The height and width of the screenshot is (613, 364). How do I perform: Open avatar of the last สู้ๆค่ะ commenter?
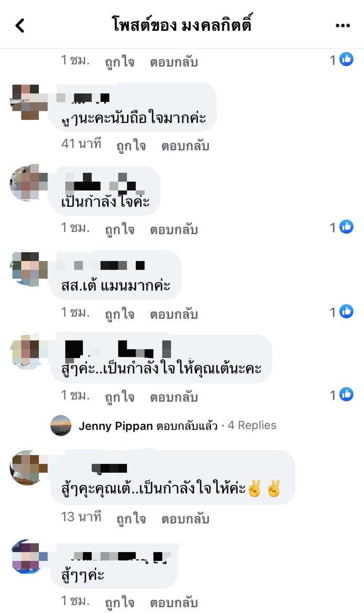point(26,557)
